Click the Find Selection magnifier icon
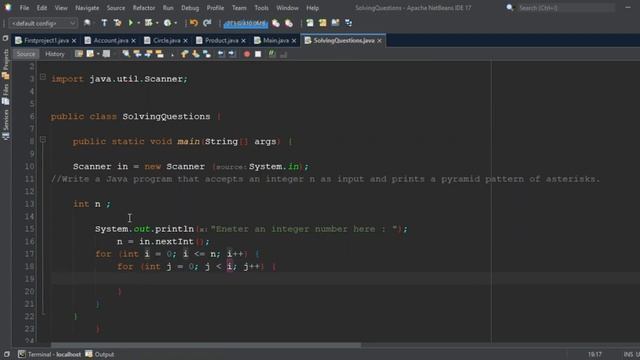640x360 pixels. (x=126, y=54)
